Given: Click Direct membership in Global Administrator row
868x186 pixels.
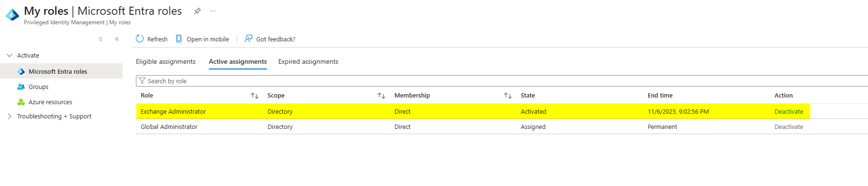Looking at the screenshot, I should 403,127.
